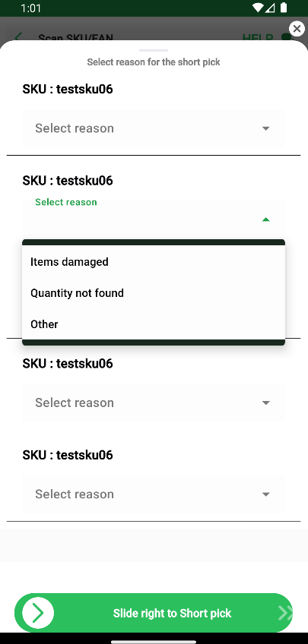
Task: Tap the slider's circular arrow handle
Action: coord(38,613)
